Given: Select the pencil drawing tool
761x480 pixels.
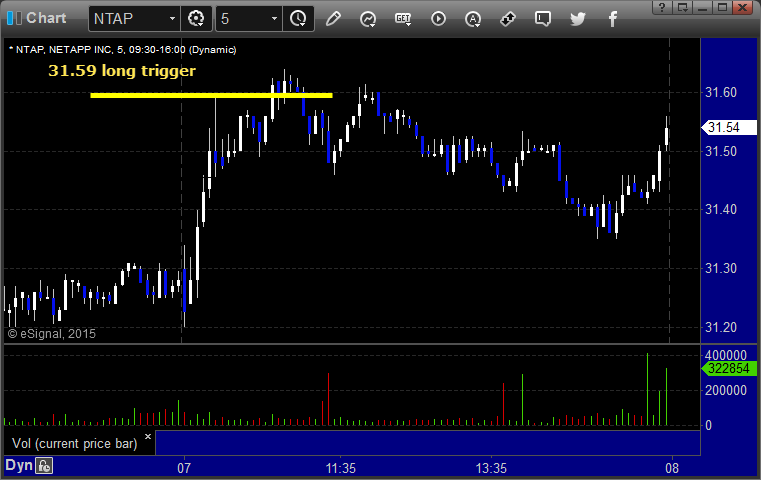Looking at the screenshot, I should [333, 19].
